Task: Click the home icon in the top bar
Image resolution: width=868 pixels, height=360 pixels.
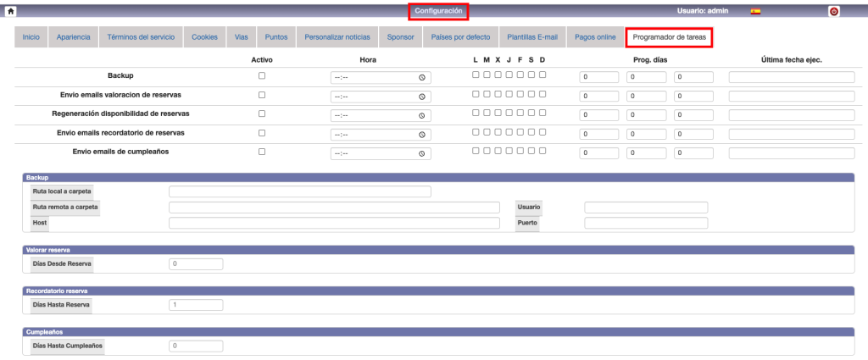Action: 11,11
